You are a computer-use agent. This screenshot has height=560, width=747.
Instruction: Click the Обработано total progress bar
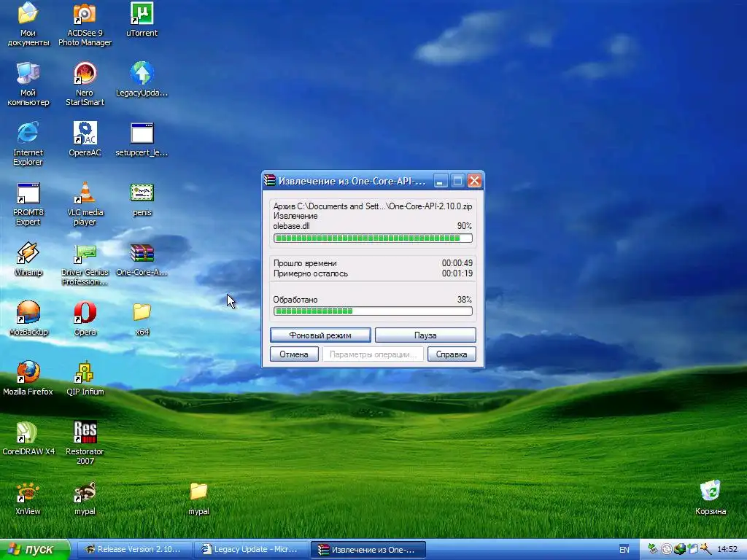(x=373, y=311)
